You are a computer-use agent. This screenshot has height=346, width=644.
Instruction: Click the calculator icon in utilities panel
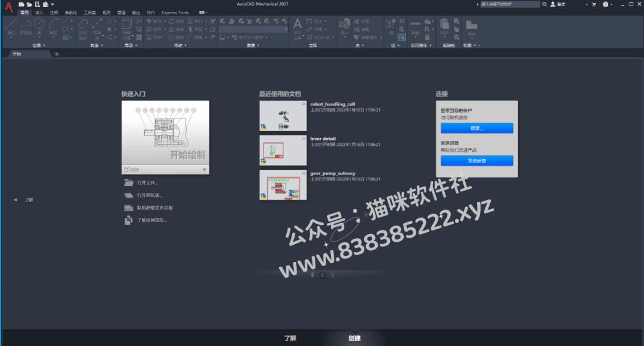[x=427, y=38]
